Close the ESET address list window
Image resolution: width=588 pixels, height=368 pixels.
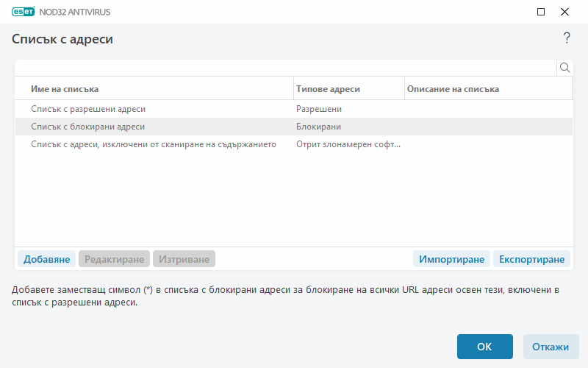coord(565,12)
